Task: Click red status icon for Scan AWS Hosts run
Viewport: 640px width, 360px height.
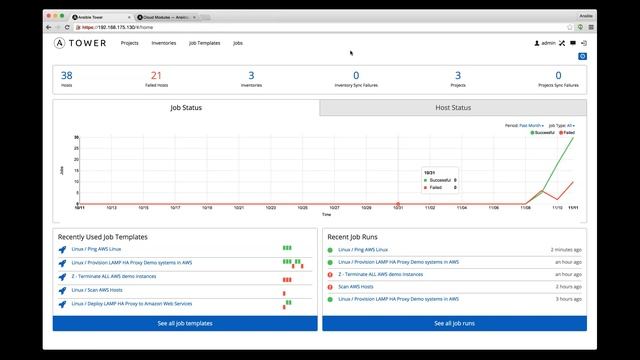Action: [x=330, y=287]
